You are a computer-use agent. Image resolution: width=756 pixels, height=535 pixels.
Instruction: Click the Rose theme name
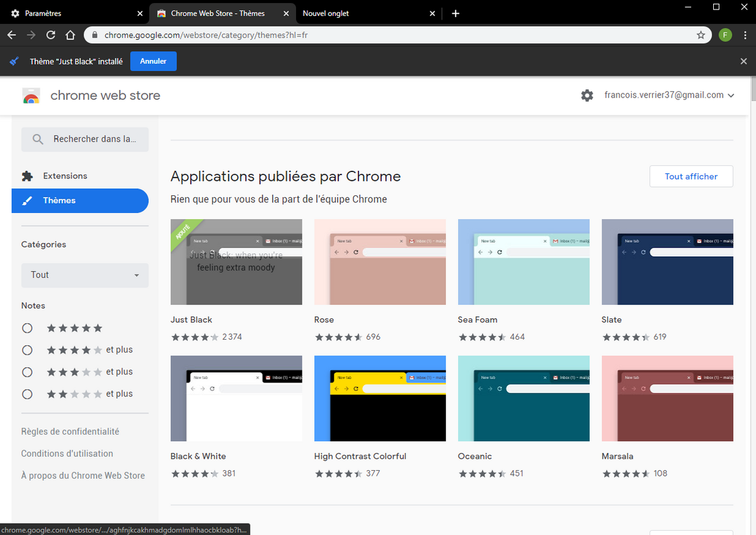pyautogui.click(x=324, y=319)
